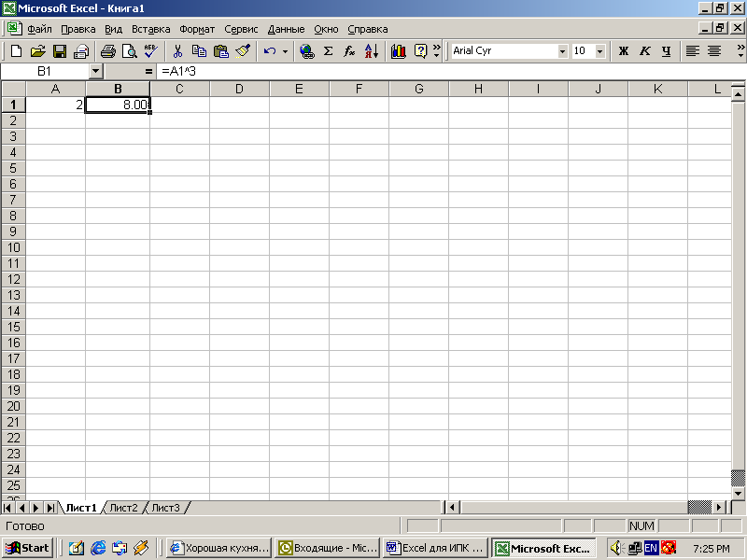Run spelling check with the ABC checkmark icon
The width and height of the screenshot is (747, 560).
point(151,51)
